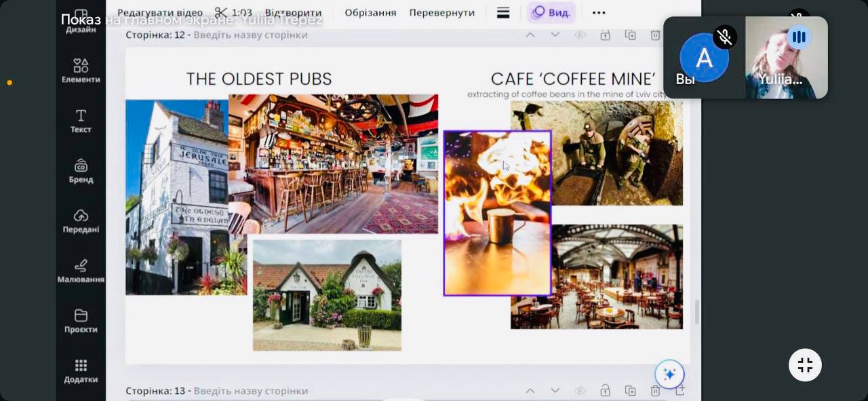Open the Елементи panel
Viewport: 868px width, 401px height.
pyautogui.click(x=81, y=71)
